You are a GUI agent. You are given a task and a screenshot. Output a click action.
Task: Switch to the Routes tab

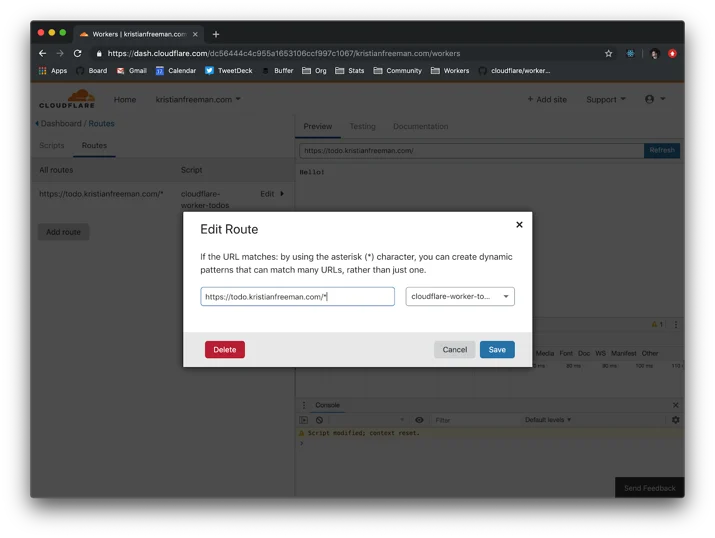pos(94,145)
